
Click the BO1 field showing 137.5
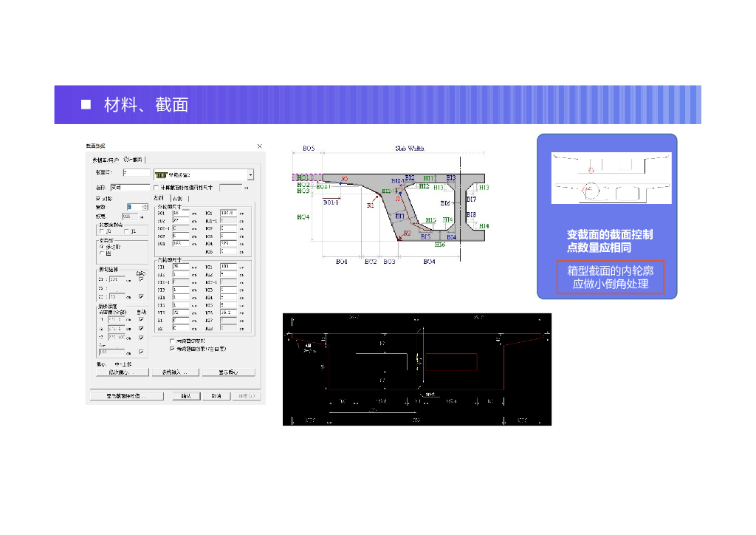[x=229, y=213]
